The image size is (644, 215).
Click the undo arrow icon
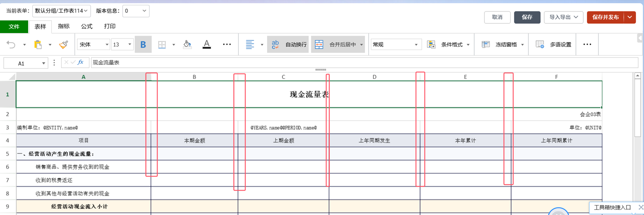[x=11, y=44]
